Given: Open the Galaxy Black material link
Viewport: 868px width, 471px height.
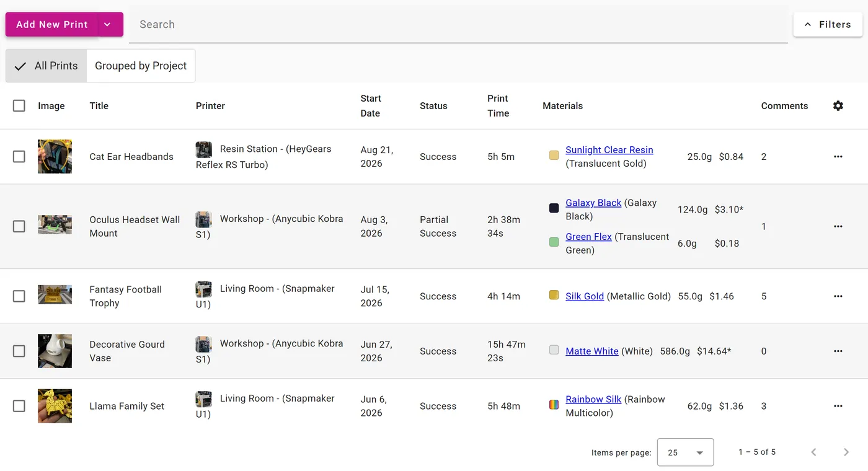Looking at the screenshot, I should 593,203.
